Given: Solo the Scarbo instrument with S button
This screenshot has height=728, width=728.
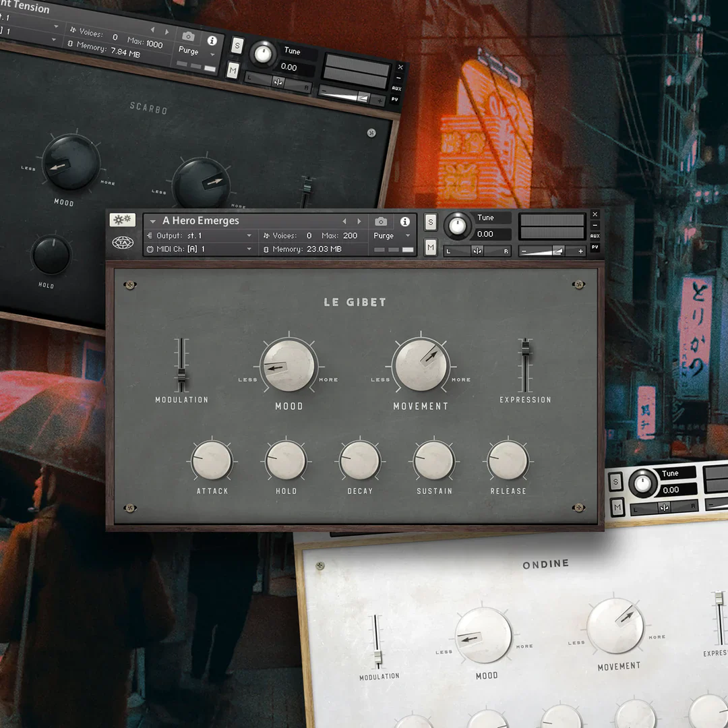Looking at the screenshot, I should point(237,46).
